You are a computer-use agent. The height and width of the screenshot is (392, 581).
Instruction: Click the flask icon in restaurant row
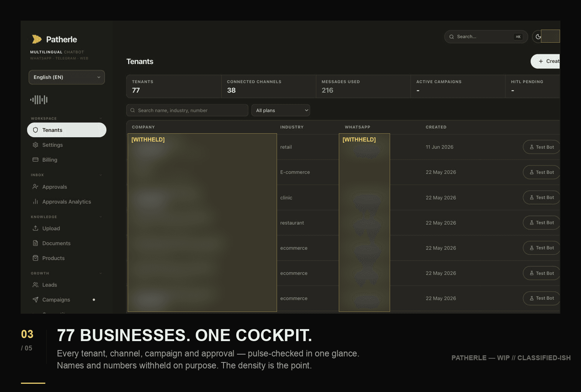pyautogui.click(x=532, y=222)
